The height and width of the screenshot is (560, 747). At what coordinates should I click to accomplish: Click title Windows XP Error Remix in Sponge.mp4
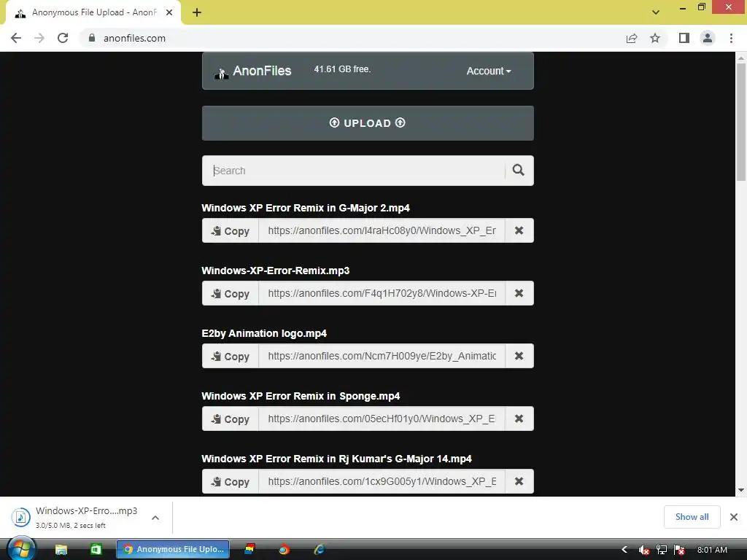[x=301, y=396]
